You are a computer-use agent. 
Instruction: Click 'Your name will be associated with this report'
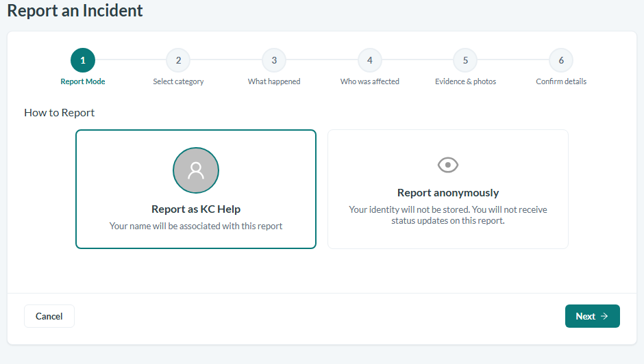click(196, 226)
